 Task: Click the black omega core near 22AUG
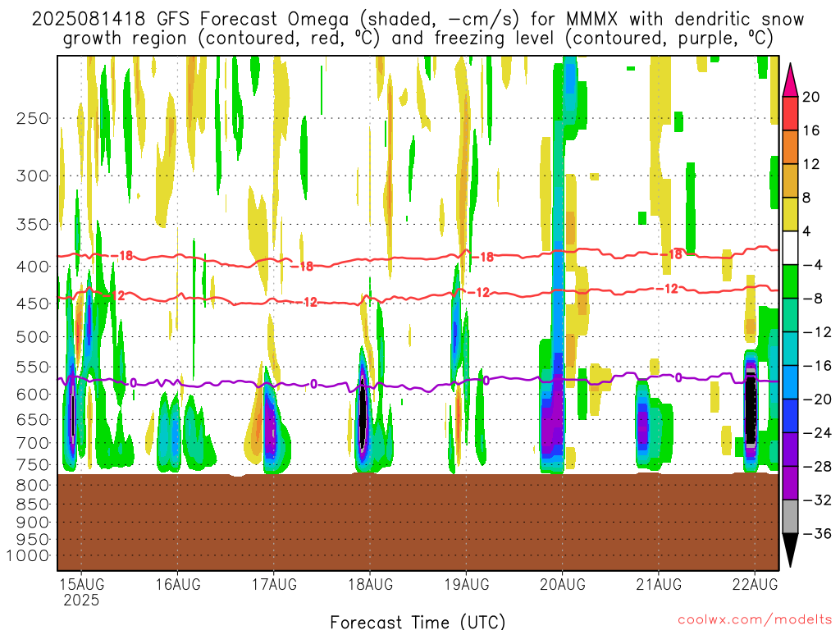point(751,407)
